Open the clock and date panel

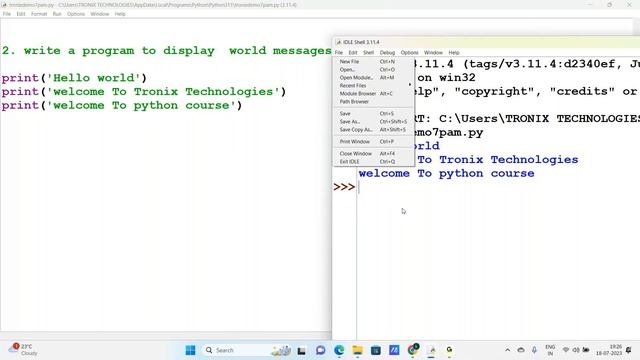click(x=609, y=350)
